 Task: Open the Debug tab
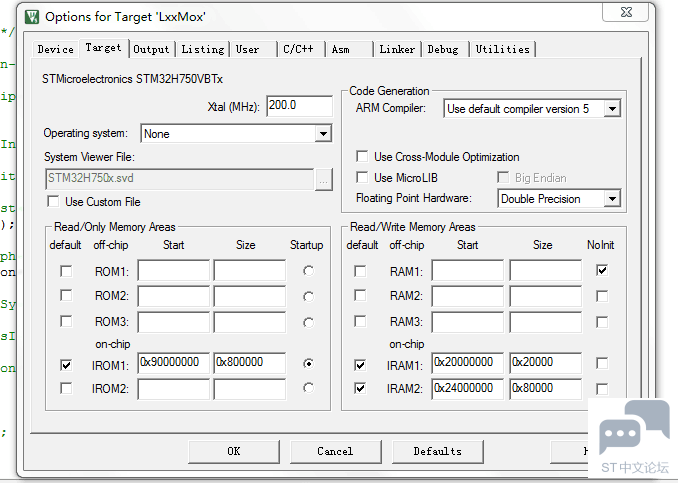(443, 49)
